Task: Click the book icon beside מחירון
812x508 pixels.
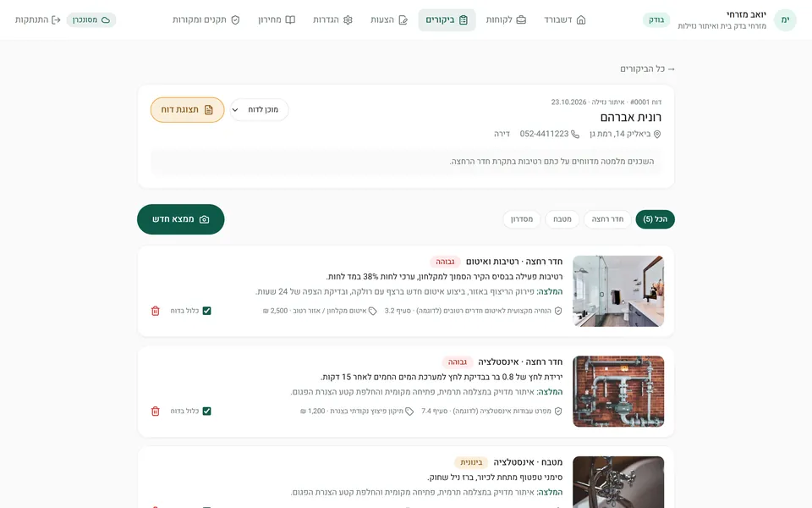Action: click(x=290, y=19)
